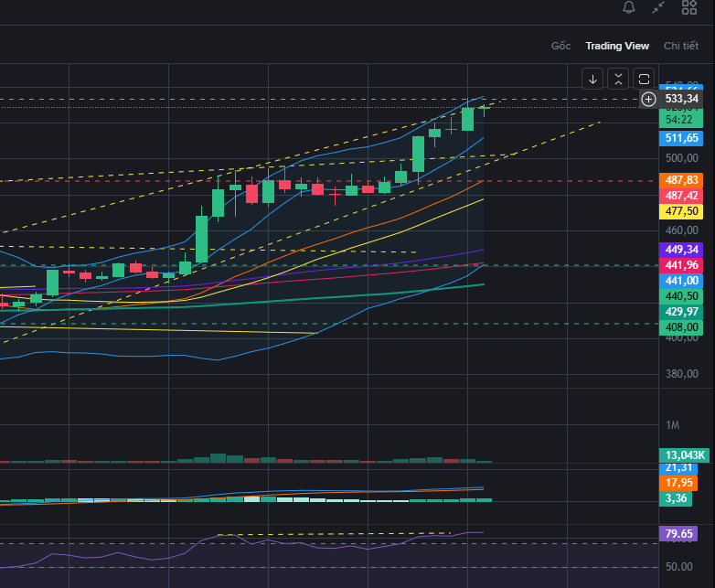Click the 1M volume axis value
715x588 pixels.
673,425
